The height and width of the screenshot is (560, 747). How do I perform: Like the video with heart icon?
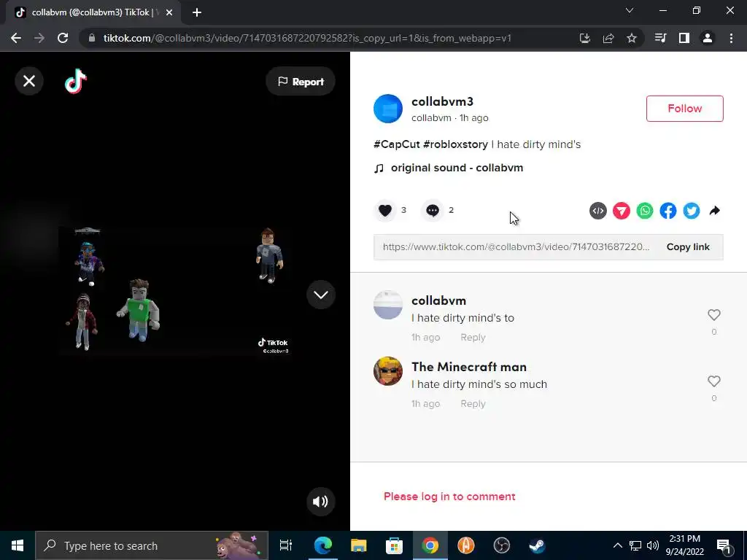coord(385,211)
